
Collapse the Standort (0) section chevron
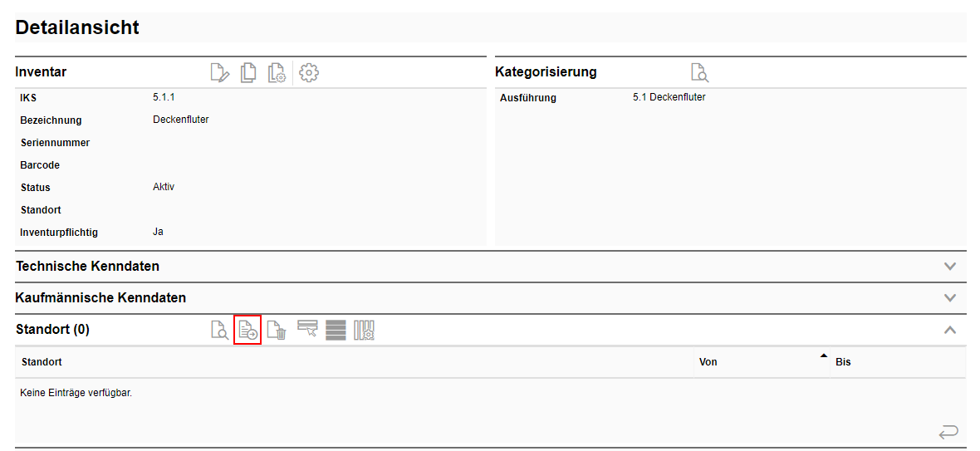tap(950, 330)
